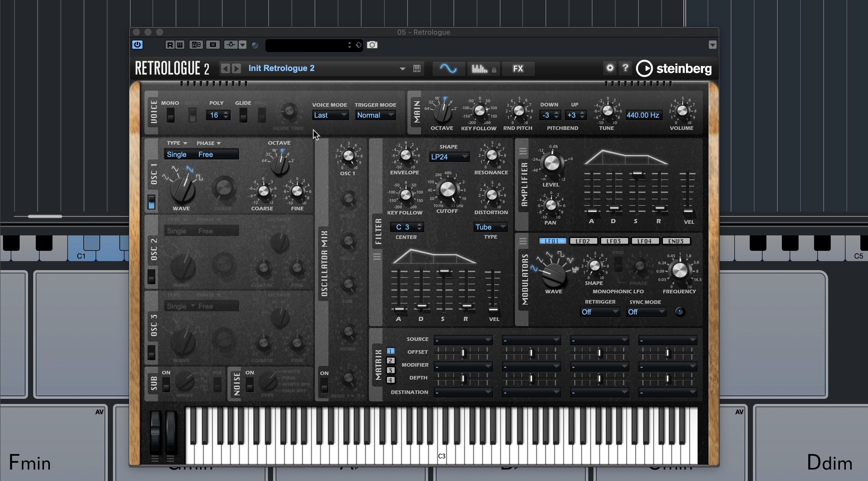
Task: Load the next preset with the right arrow
Action: point(237,68)
